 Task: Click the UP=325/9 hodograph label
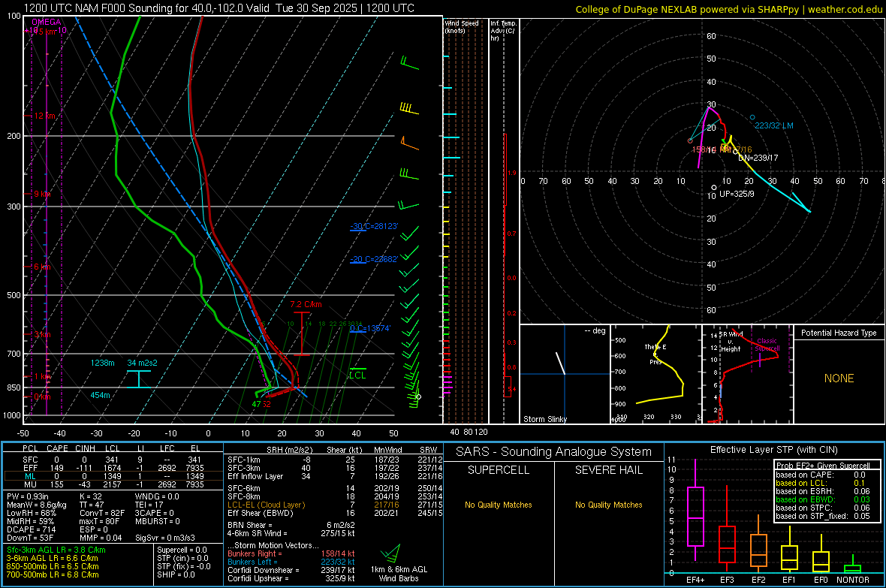737,194
